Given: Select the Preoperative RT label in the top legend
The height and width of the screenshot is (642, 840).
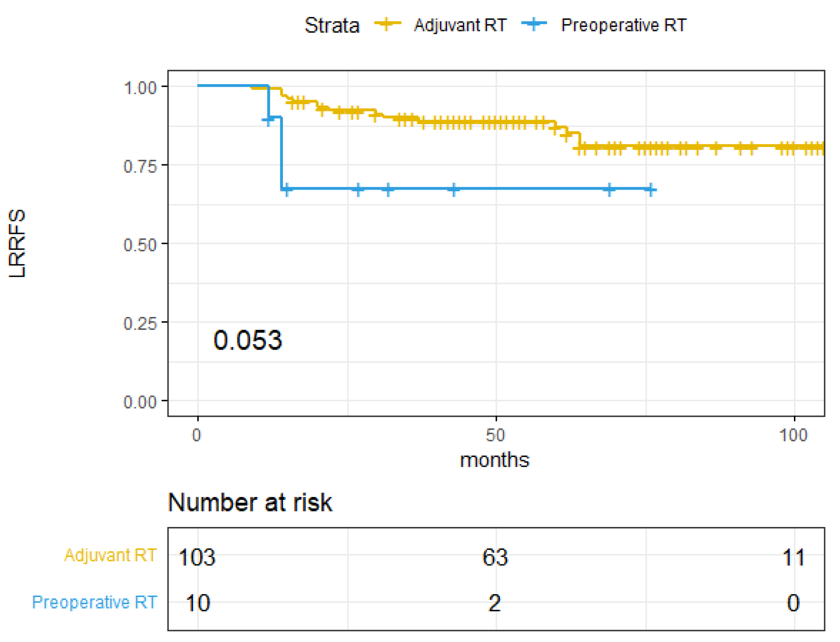Looking at the screenshot, I should (x=623, y=26).
